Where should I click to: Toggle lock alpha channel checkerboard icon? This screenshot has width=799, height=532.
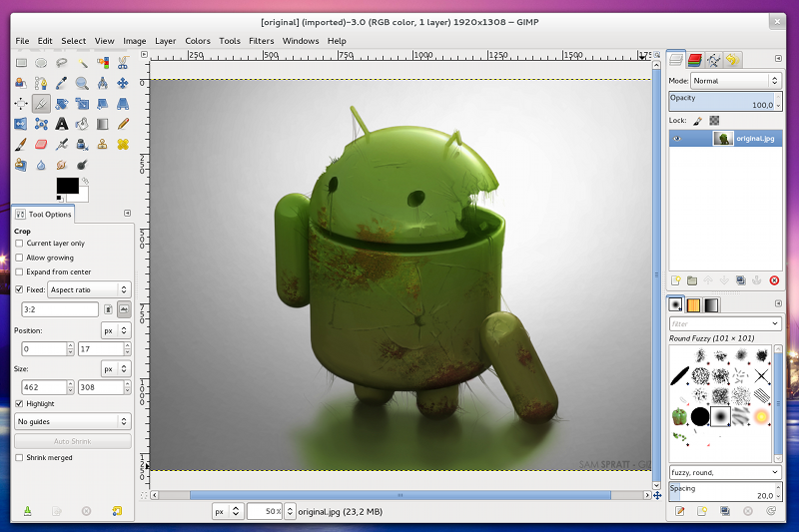[x=714, y=121]
